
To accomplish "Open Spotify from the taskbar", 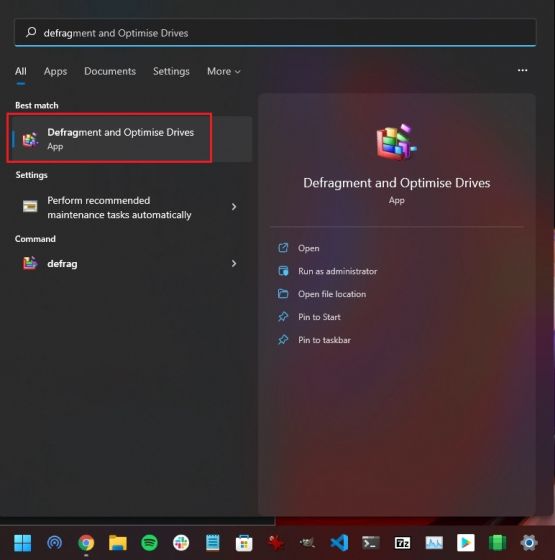I will 149,543.
